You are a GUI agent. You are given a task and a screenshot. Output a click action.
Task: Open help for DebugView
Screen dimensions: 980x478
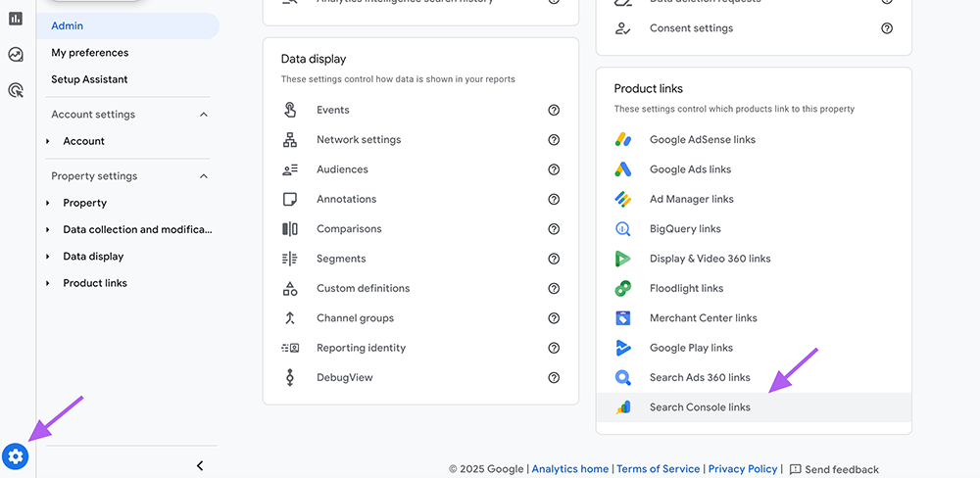coord(554,377)
